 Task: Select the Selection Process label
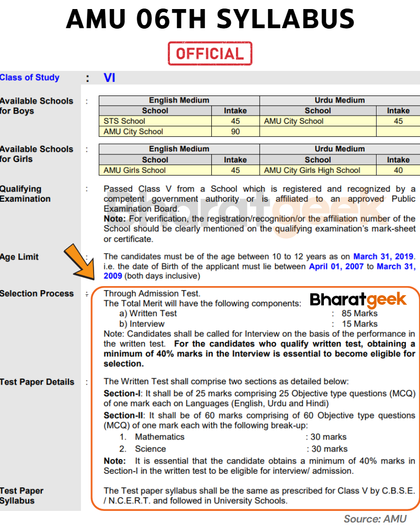click(37, 294)
